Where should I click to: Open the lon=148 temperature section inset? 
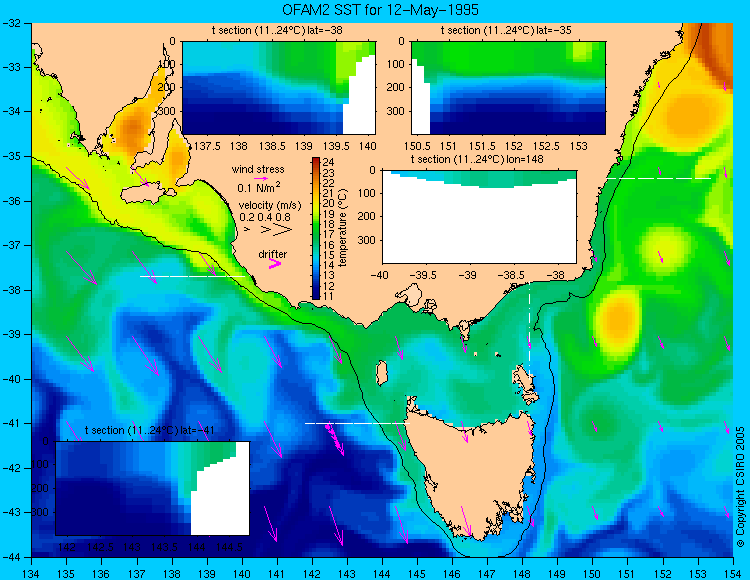[x=479, y=217]
